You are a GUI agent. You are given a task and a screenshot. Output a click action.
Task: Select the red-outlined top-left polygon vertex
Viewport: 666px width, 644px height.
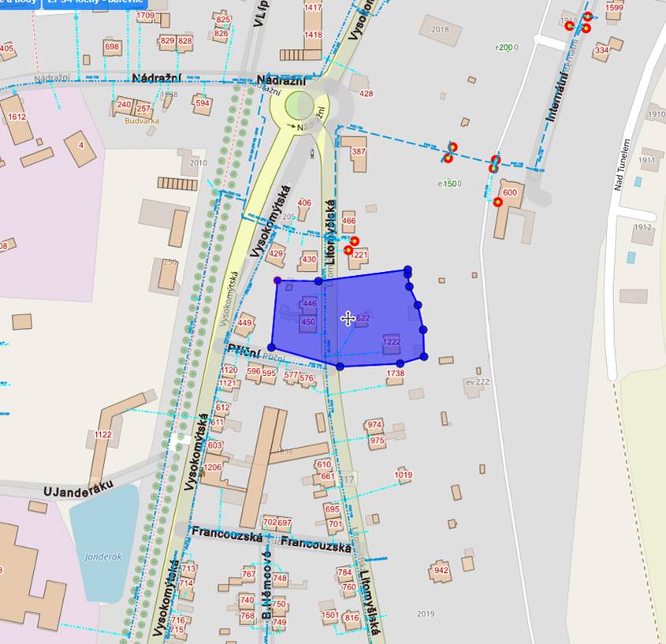[x=277, y=280]
